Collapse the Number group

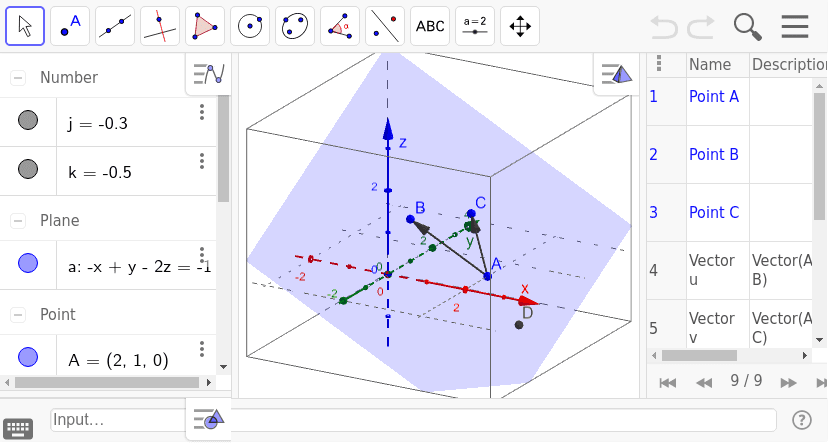(18, 78)
